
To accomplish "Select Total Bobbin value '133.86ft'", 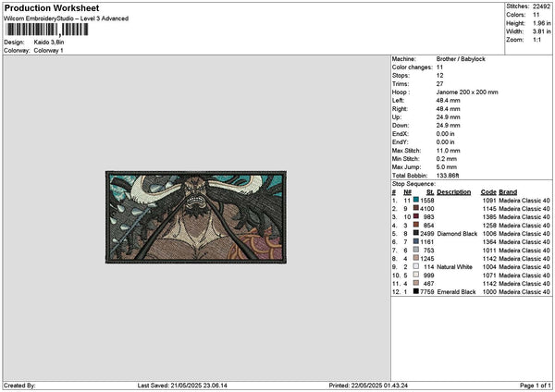I will [448, 176].
